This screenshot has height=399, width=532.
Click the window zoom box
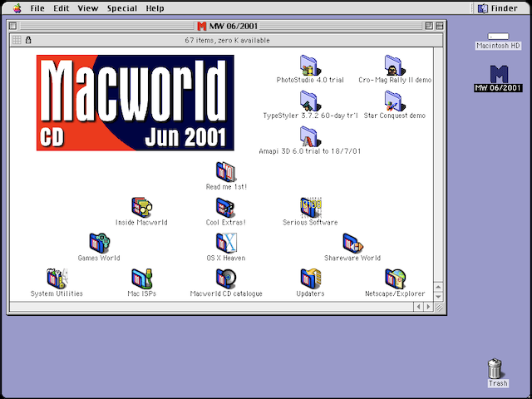point(429,26)
